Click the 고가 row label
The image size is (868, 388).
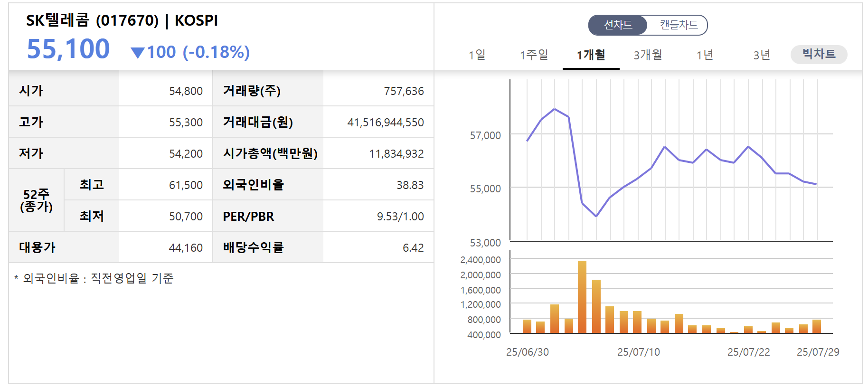point(31,122)
